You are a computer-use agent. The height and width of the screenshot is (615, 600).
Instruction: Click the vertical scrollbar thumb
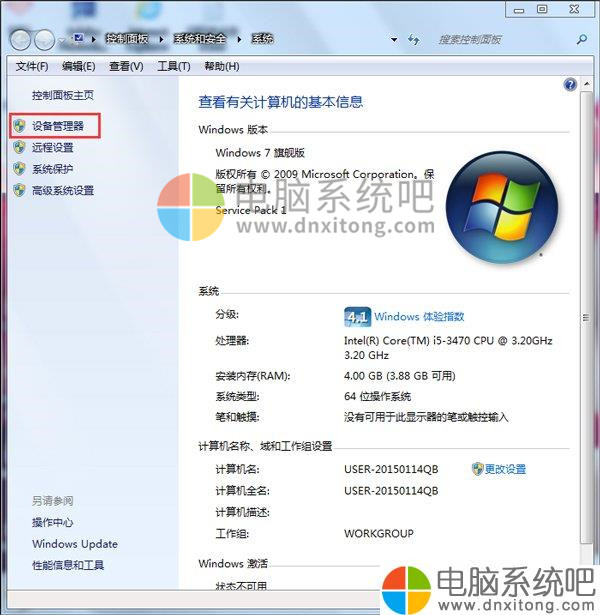pyautogui.click(x=586, y=318)
